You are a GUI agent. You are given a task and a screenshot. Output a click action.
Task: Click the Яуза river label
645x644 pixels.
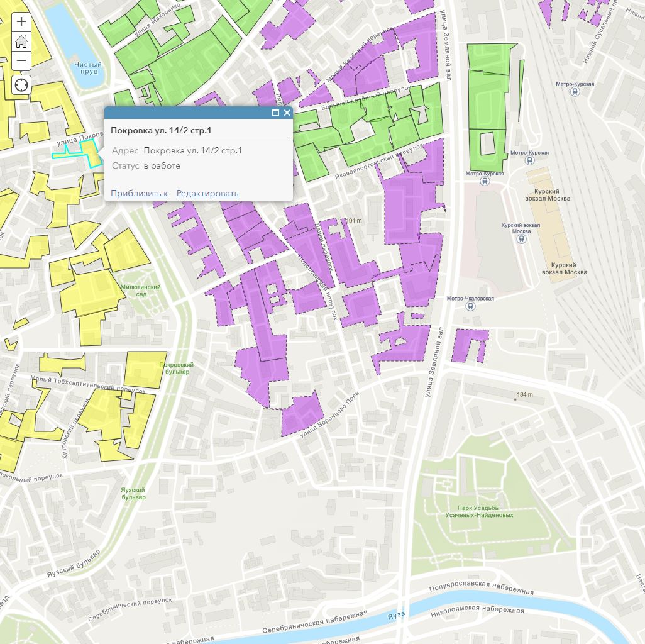point(395,614)
